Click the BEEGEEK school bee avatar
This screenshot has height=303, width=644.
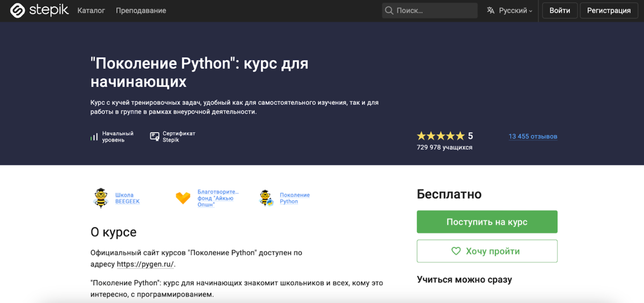(x=101, y=198)
